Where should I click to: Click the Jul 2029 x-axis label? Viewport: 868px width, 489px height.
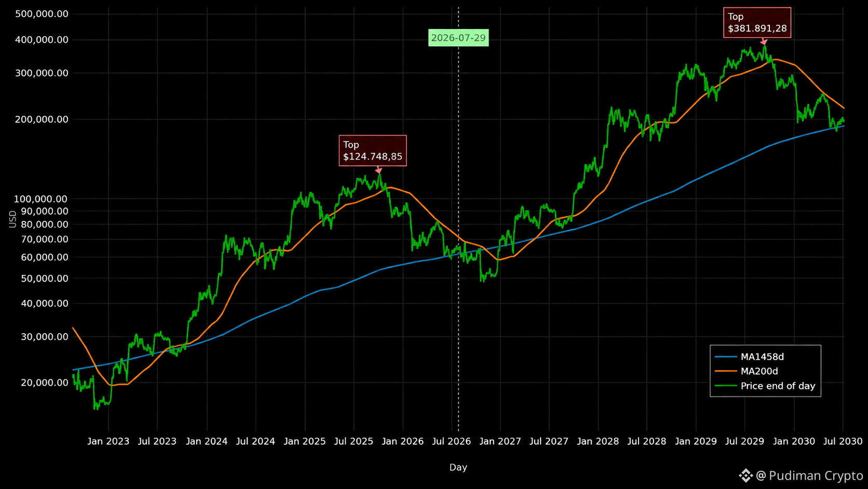click(745, 441)
